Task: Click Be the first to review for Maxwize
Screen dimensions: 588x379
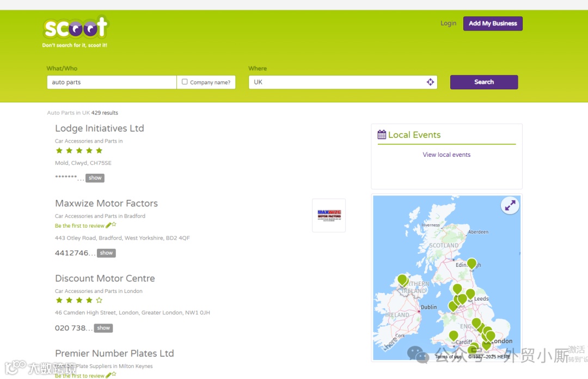Action: (x=79, y=226)
